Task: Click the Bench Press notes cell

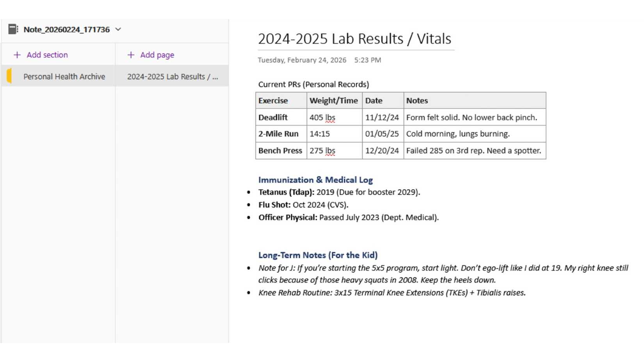Action: pyautogui.click(x=473, y=151)
